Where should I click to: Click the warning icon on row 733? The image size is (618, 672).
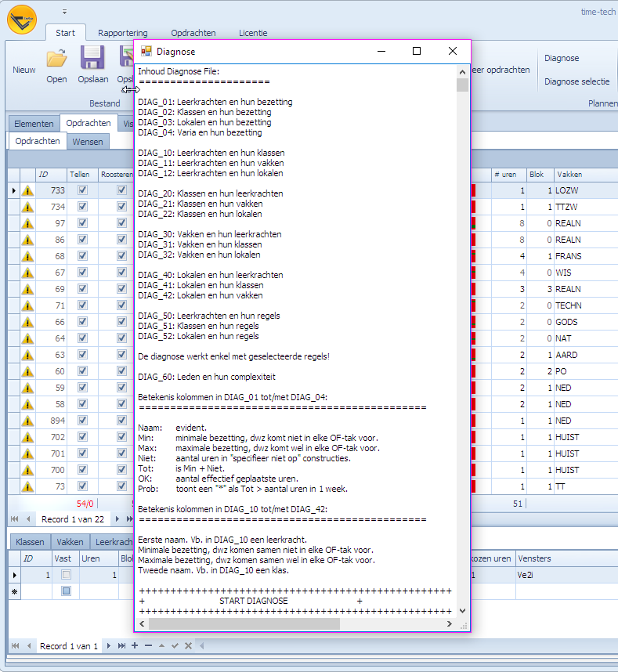pyautogui.click(x=28, y=190)
